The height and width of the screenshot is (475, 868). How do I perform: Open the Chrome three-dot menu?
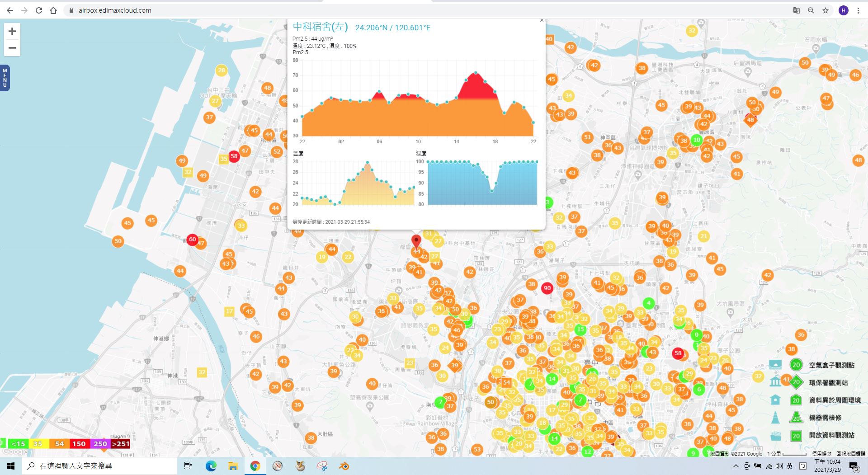858,10
